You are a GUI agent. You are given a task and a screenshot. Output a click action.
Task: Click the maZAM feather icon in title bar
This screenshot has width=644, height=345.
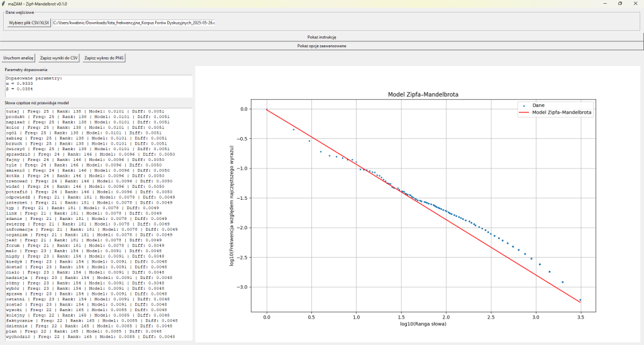pyautogui.click(x=3, y=4)
